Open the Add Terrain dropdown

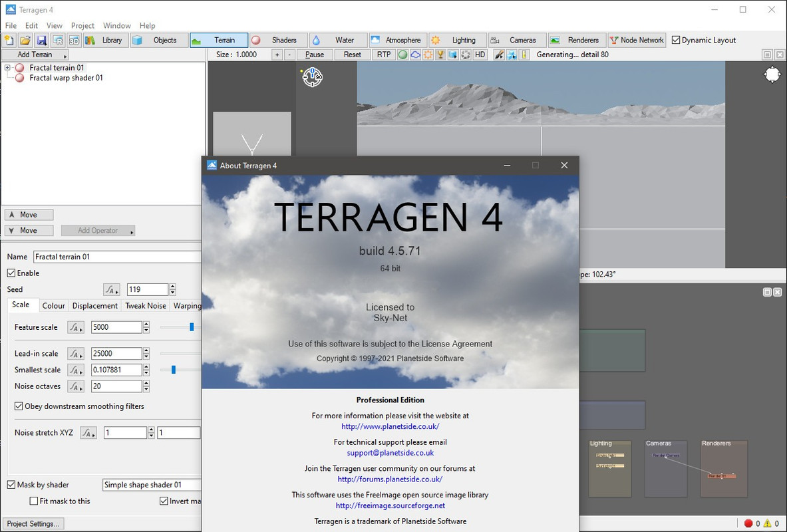point(35,55)
